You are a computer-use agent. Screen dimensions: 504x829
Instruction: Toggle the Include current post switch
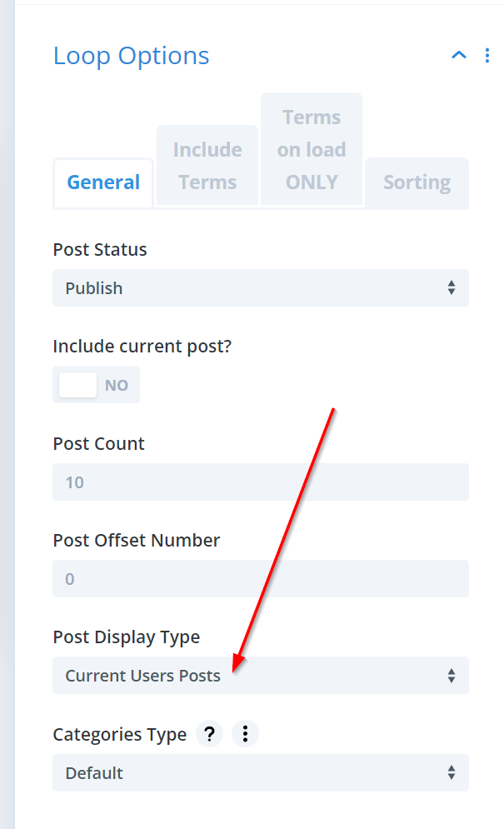[96, 385]
